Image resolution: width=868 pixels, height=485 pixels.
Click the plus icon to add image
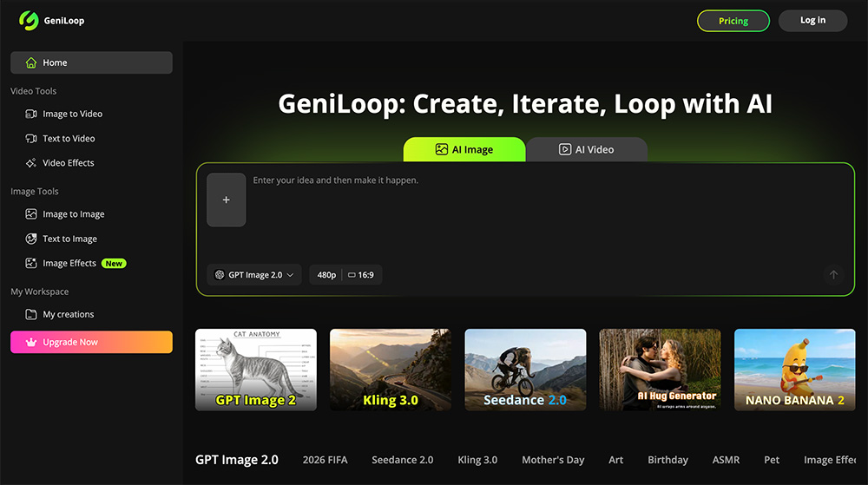tap(227, 200)
